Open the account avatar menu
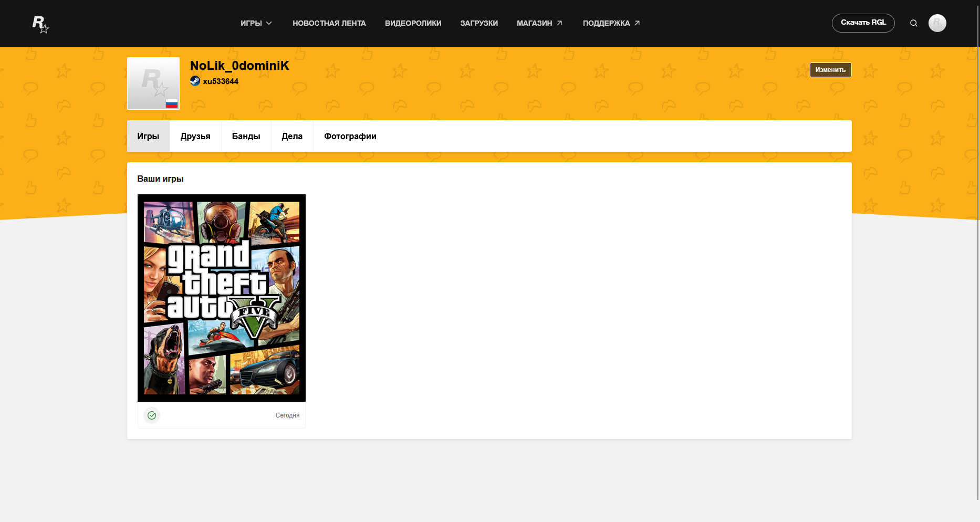 937,23
